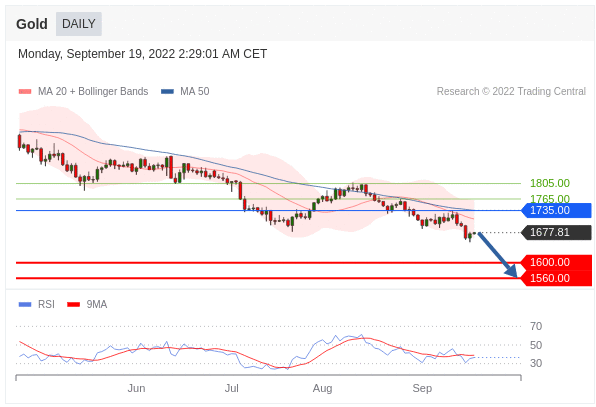The height and width of the screenshot is (407, 596).
Task: Click the 1805.00 resistance level label
Action: pos(550,183)
